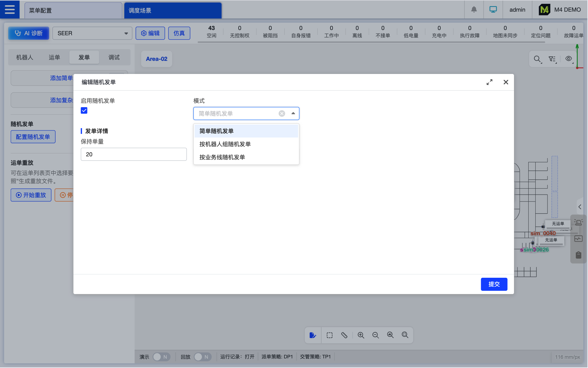Click the map search magnifier icon
Viewport: 588px width, 368px height.
coord(537,59)
